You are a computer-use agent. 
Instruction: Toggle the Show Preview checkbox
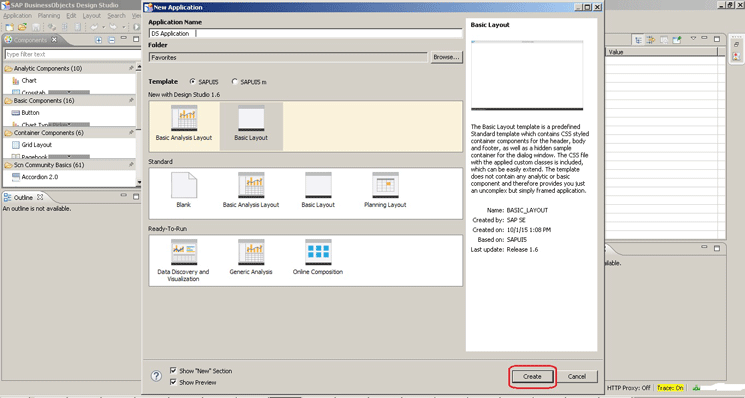tap(173, 382)
